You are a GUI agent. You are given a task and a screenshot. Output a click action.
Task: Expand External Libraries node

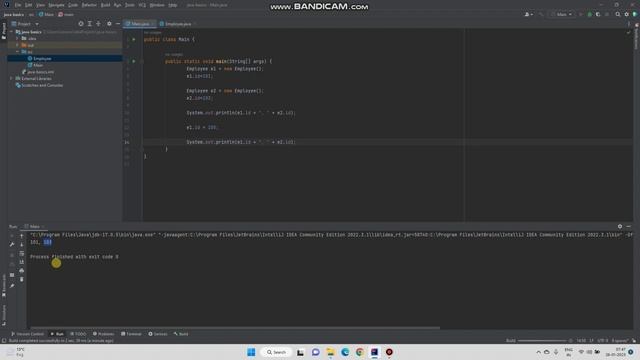click(x=12, y=78)
